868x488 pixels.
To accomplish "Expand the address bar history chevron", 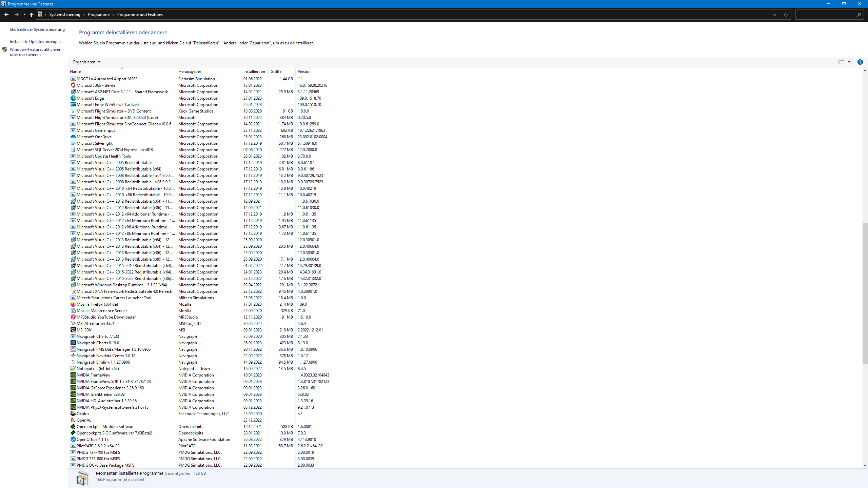I will pyautogui.click(x=774, y=14).
